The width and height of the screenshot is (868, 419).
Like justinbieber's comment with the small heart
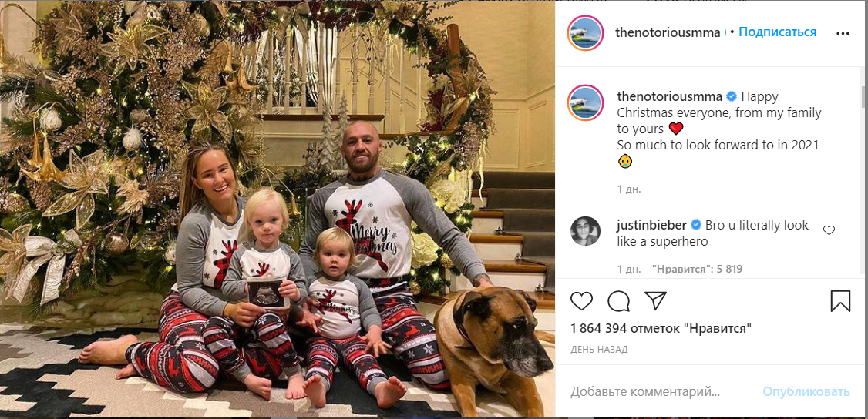pyautogui.click(x=829, y=230)
